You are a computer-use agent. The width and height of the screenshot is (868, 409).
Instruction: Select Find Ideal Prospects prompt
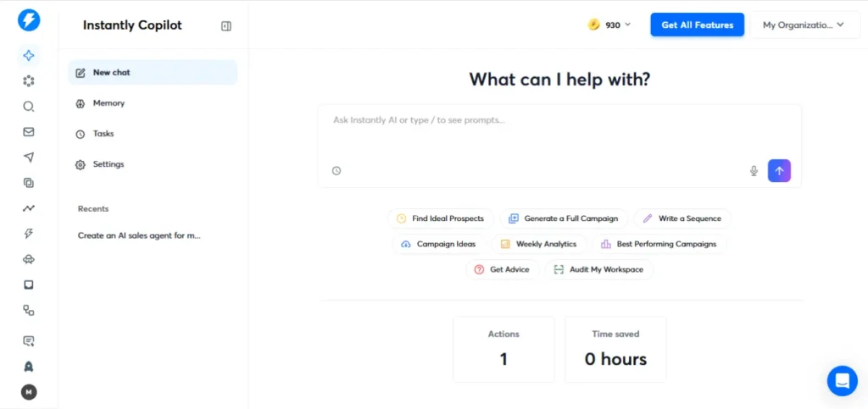[440, 218]
